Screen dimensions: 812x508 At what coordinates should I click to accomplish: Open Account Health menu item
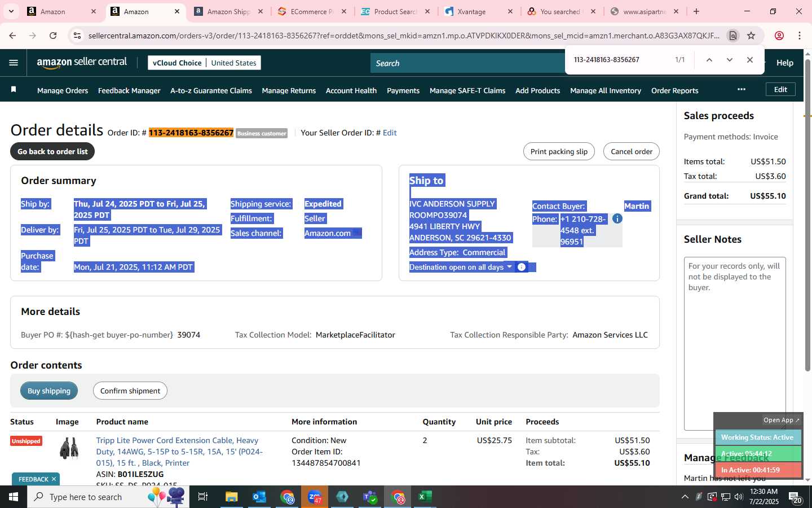click(x=351, y=90)
